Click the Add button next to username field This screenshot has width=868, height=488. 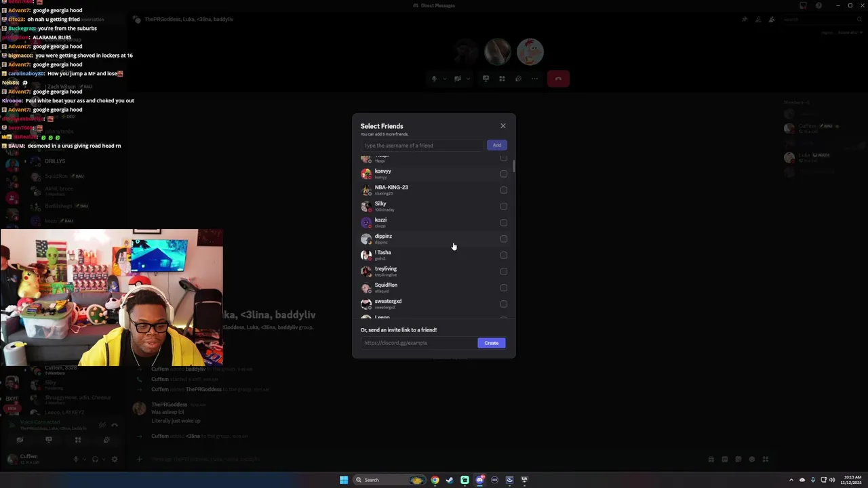point(496,145)
